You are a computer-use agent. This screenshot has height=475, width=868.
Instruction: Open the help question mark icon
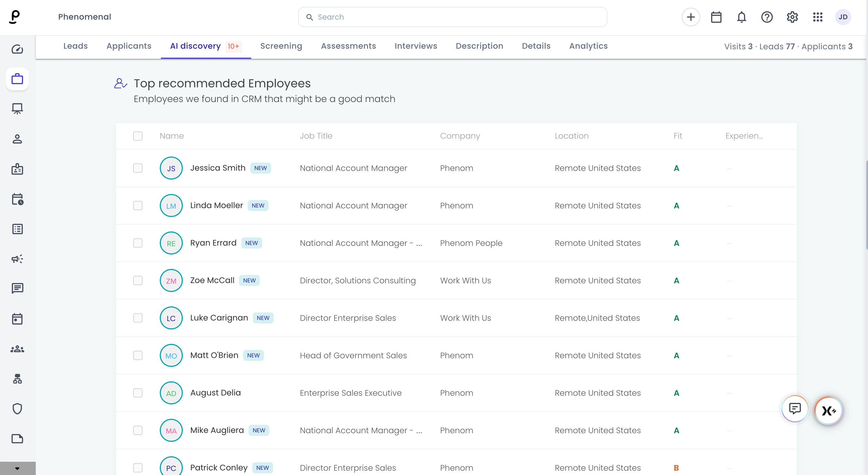pyautogui.click(x=767, y=17)
